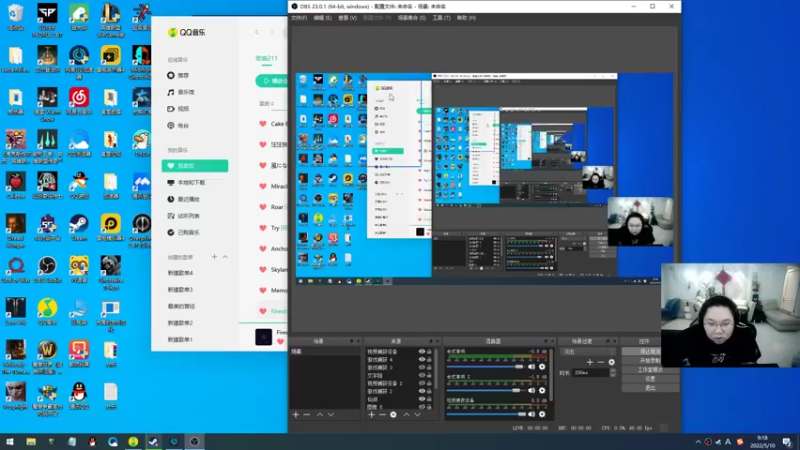Open gear for 视频捕获设备 mixer channel
This screenshot has height=450, width=800.
(x=542, y=414)
